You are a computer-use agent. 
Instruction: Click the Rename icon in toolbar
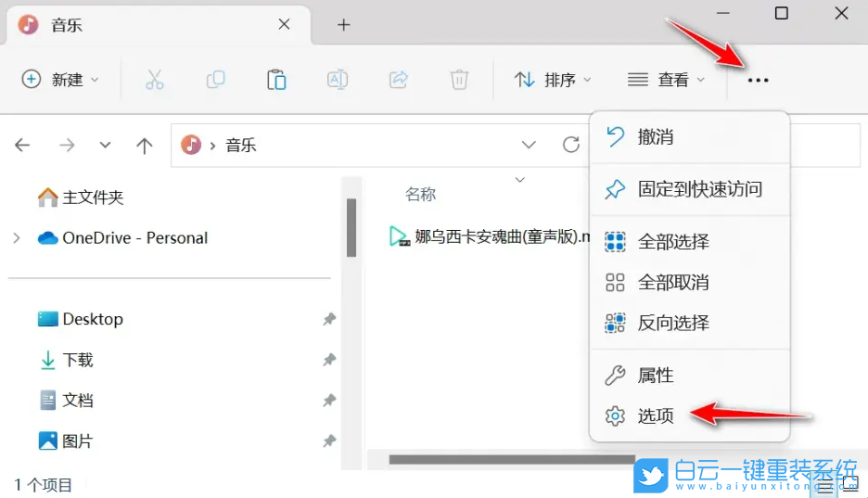tap(338, 80)
